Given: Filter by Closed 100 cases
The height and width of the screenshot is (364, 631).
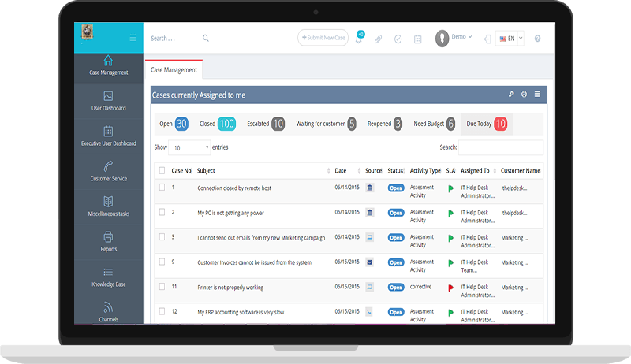Looking at the screenshot, I should [x=218, y=124].
